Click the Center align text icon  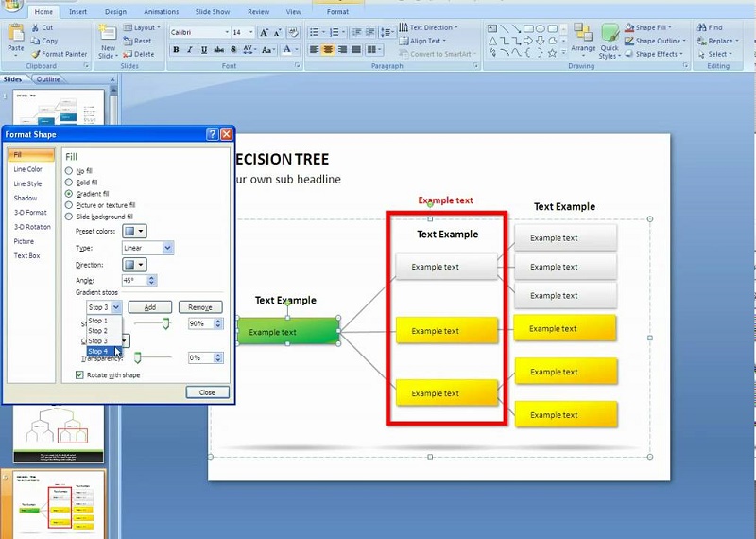click(x=328, y=49)
